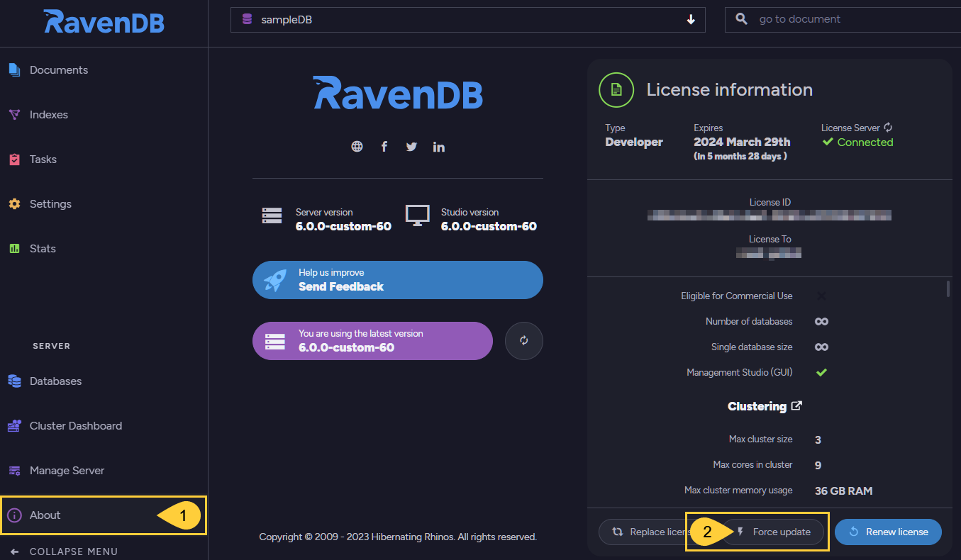Click the Renew license button
Viewport: 961px width, 560px height.
pyautogui.click(x=888, y=532)
